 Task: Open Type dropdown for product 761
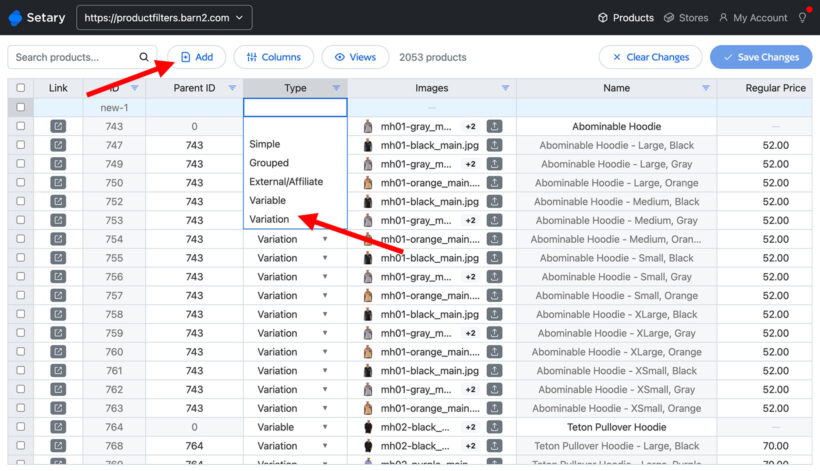pyautogui.click(x=325, y=371)
